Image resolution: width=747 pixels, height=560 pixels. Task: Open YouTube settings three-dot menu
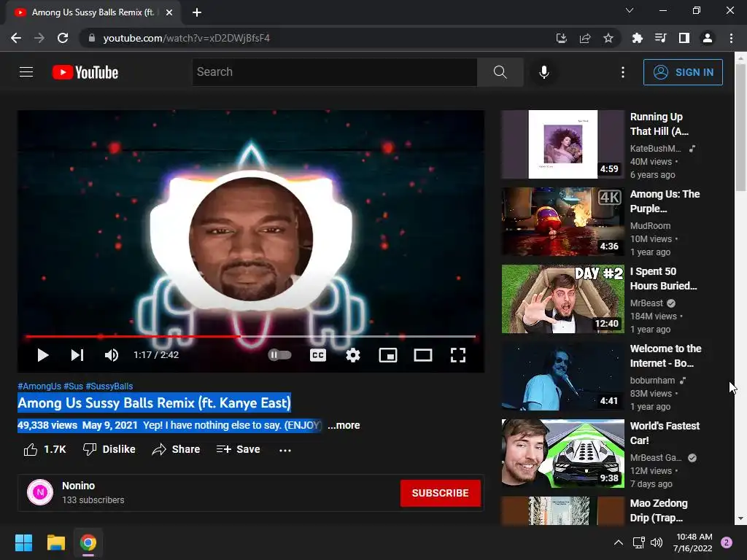coord(623,72)
